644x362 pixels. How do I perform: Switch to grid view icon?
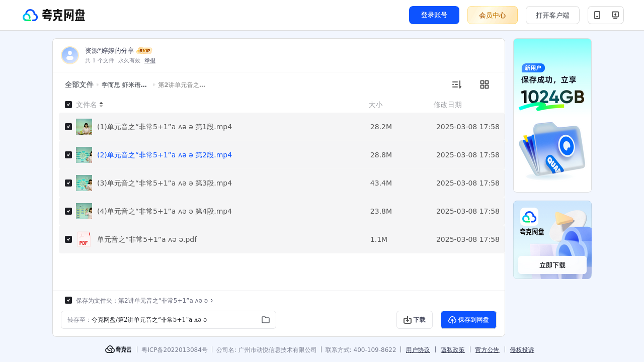(485, 84)
